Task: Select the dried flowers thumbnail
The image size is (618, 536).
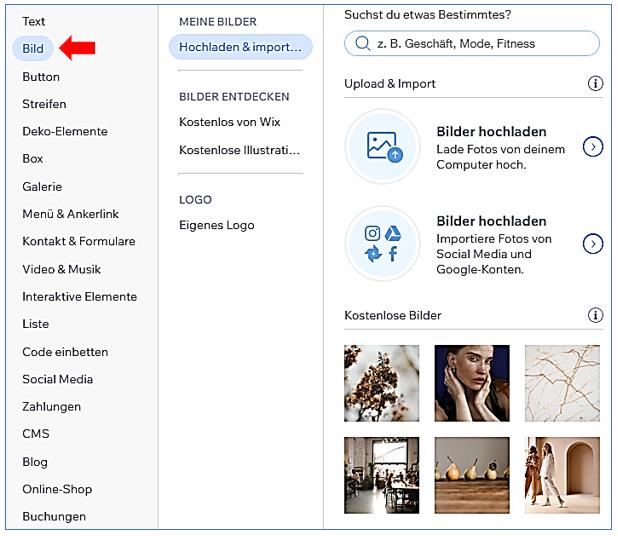Action: pyautogui.click(x=382, y=383)
